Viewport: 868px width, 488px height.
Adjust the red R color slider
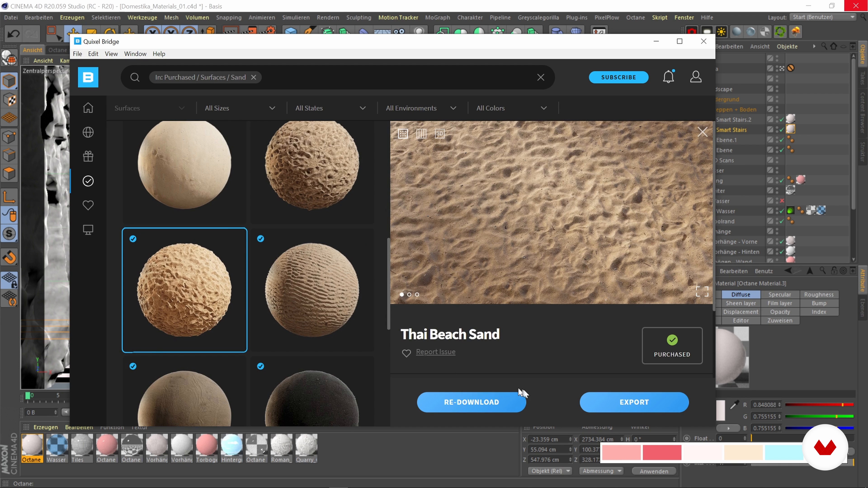(819, 404)
